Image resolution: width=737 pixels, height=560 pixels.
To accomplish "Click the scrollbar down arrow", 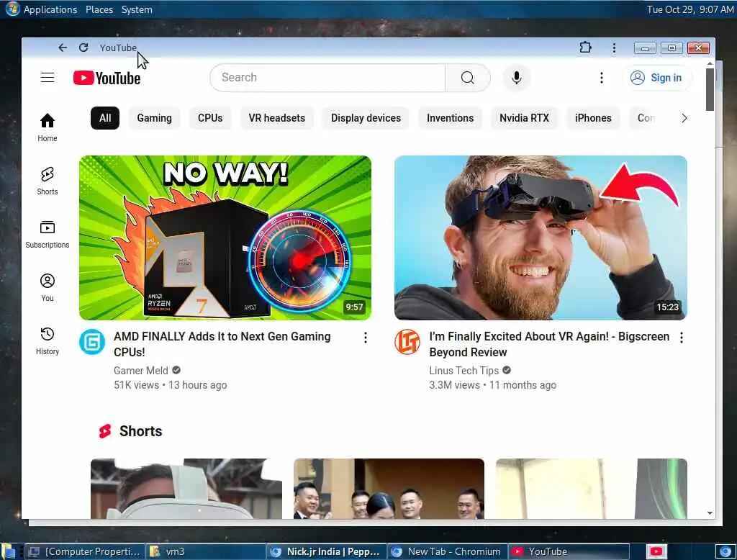I will [710, 513].
